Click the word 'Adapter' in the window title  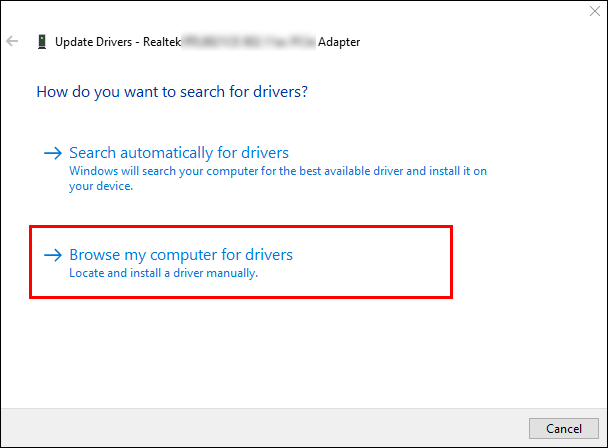coord(336,42)
